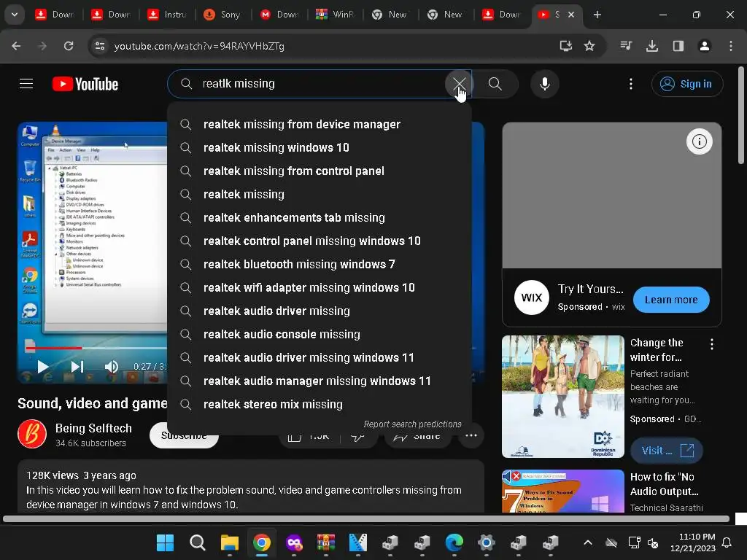747x560 pixels.
Task: Open Windows taskbar search
Action: (x=197, y=542)
